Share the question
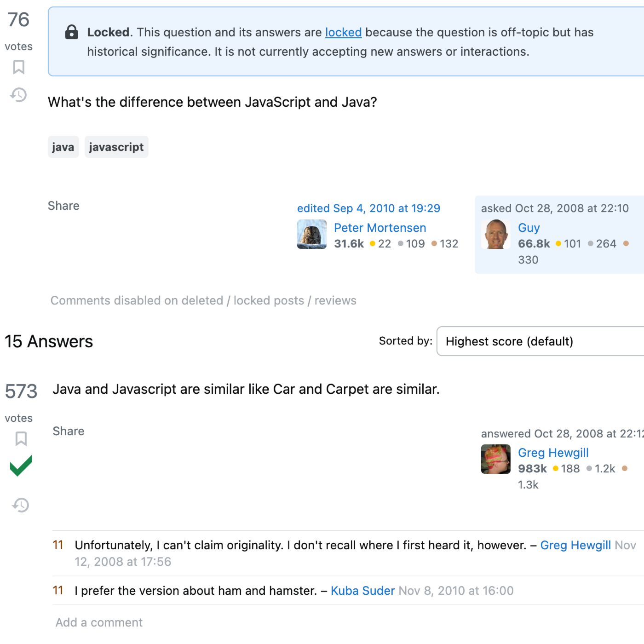Screen dimensions: 644x644 (63, 206)
